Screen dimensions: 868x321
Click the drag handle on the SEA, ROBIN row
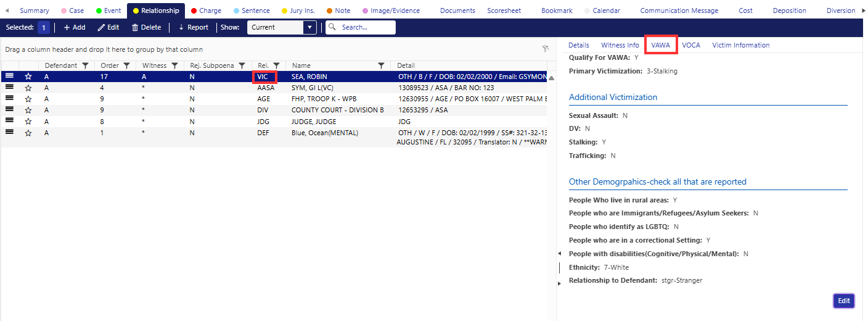pos(10,77)
